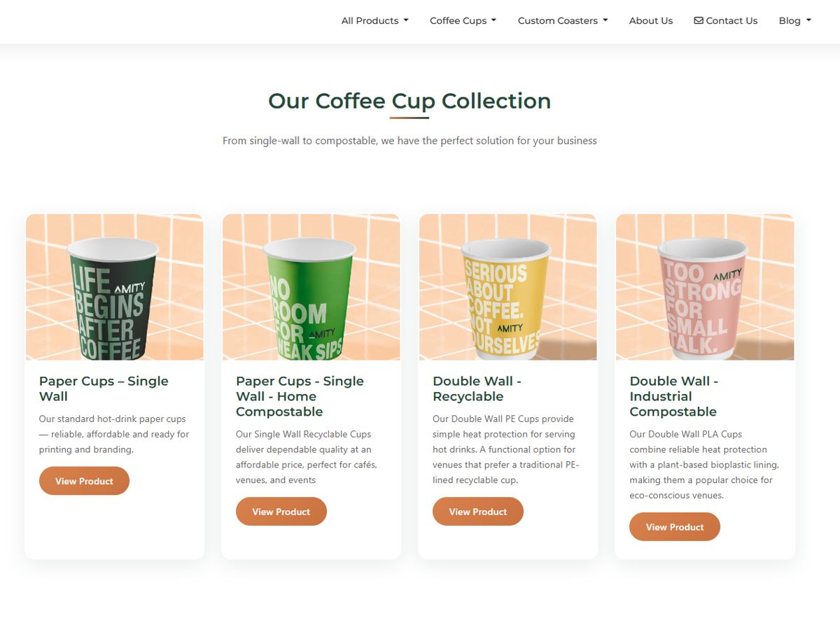The image size is (840, 630).
Task: Click the yellow 'Serious About Coffee' cup image
Action: 508,287
